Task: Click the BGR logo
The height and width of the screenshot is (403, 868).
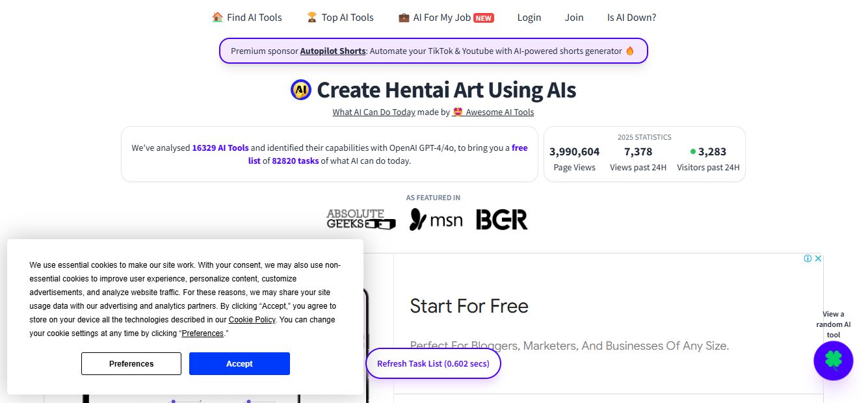Action: coord(502,220)
